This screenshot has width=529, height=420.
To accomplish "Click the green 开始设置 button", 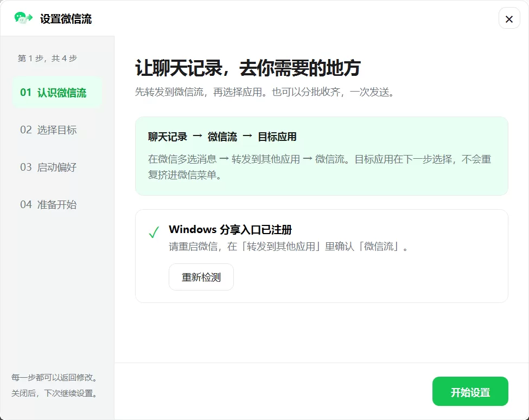I will pyautogui.click(x=470, y=391).
